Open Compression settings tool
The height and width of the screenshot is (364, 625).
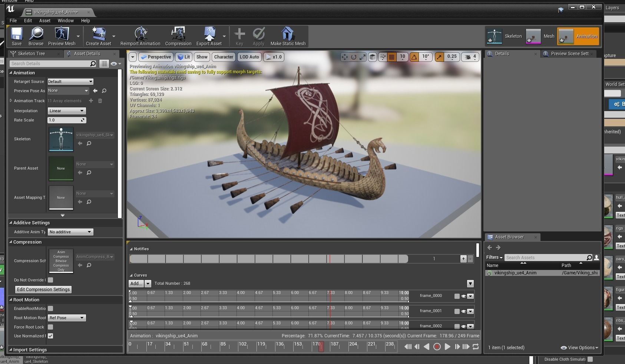[178, 36]
